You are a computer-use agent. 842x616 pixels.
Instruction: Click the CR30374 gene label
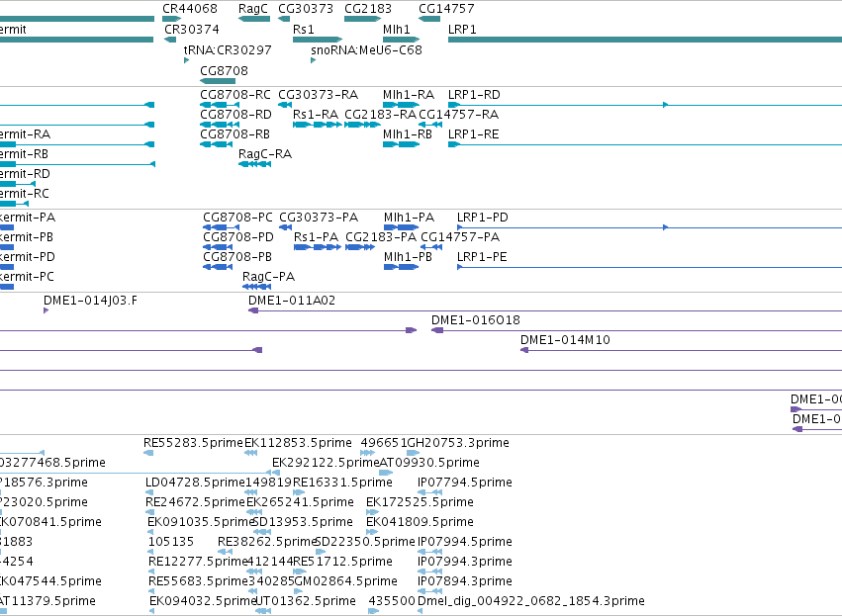tap(192, 30)
